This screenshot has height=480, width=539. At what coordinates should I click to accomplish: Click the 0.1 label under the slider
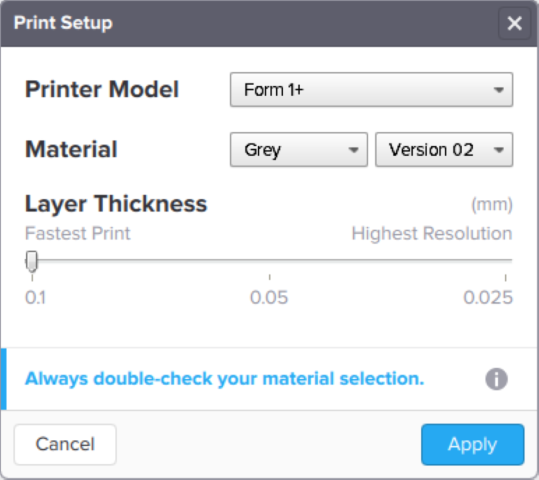(x=35, y=297)
